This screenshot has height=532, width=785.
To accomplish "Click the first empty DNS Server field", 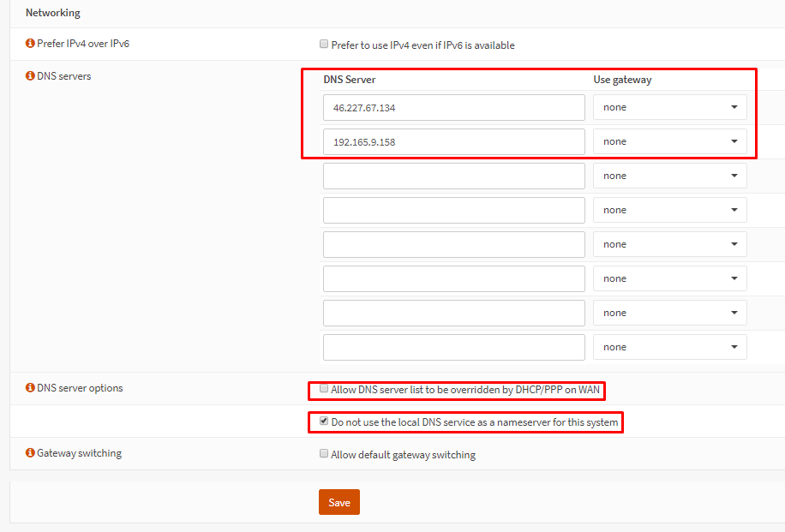I will point(453,175).
